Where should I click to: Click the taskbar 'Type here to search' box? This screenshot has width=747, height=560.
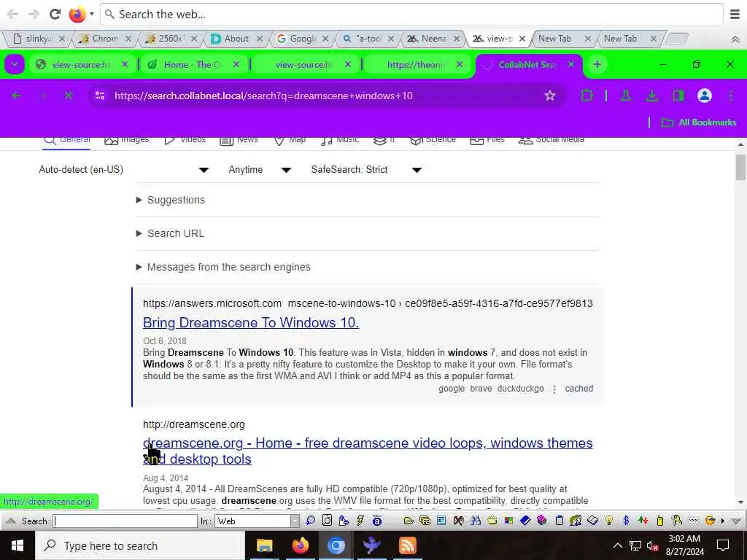coord(140,545)
